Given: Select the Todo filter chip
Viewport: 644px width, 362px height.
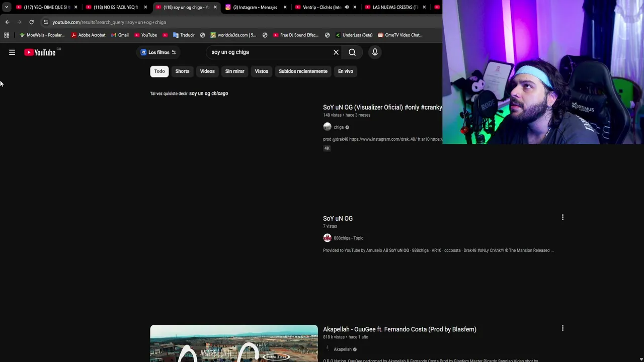Looking at the screenshot, I should 159,71.
